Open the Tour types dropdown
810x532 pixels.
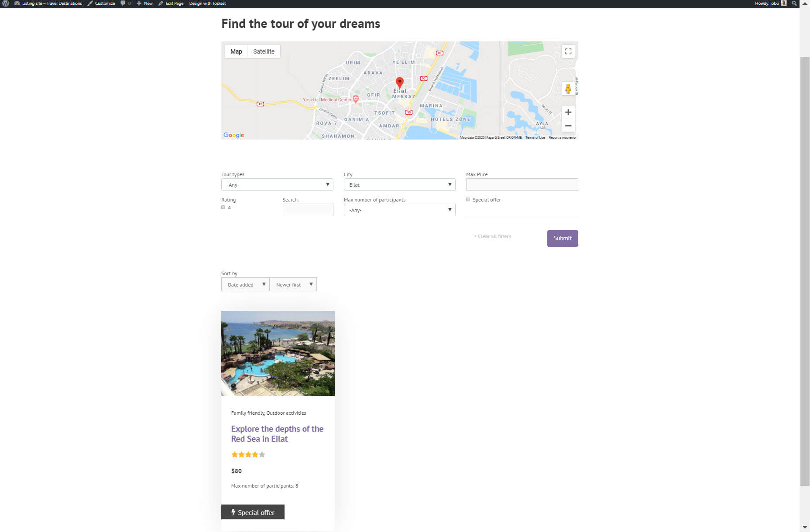[277, 184]
